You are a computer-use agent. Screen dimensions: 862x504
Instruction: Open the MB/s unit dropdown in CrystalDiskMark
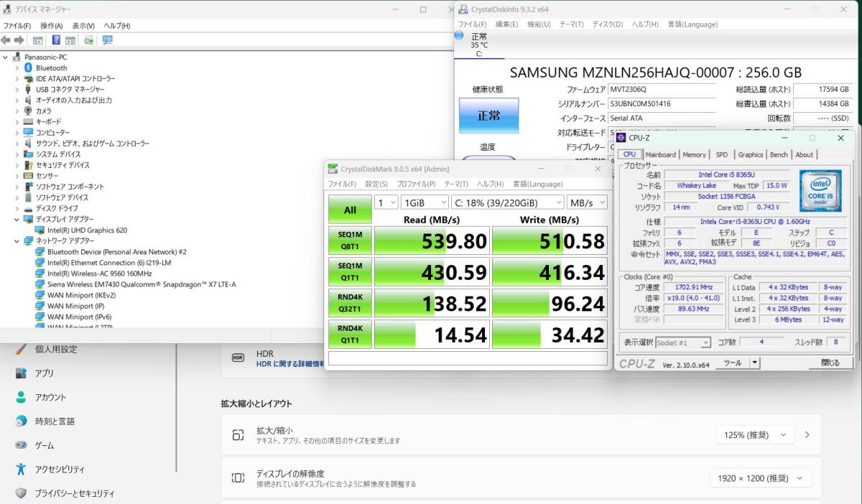point(587,202)
